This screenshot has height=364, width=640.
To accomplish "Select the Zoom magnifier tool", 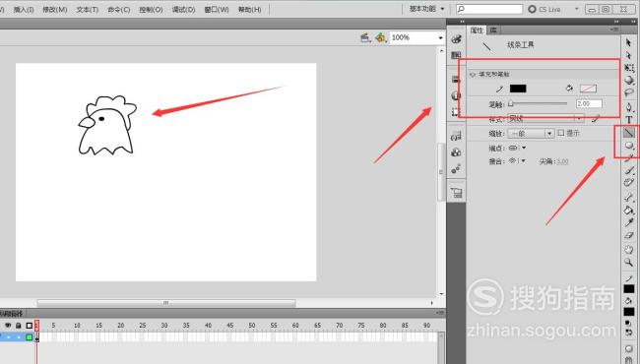I will (x=629, y=262).
